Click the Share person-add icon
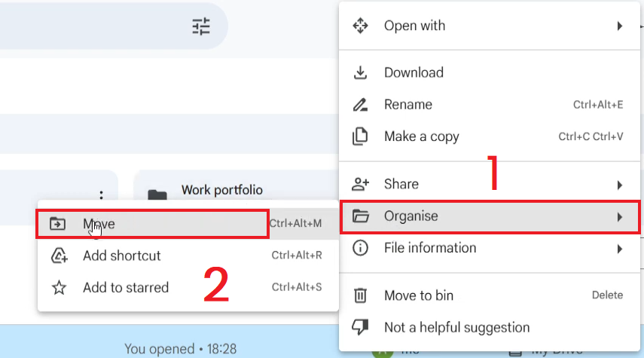This screenshot has height=358, width=644. pos(360,184)
